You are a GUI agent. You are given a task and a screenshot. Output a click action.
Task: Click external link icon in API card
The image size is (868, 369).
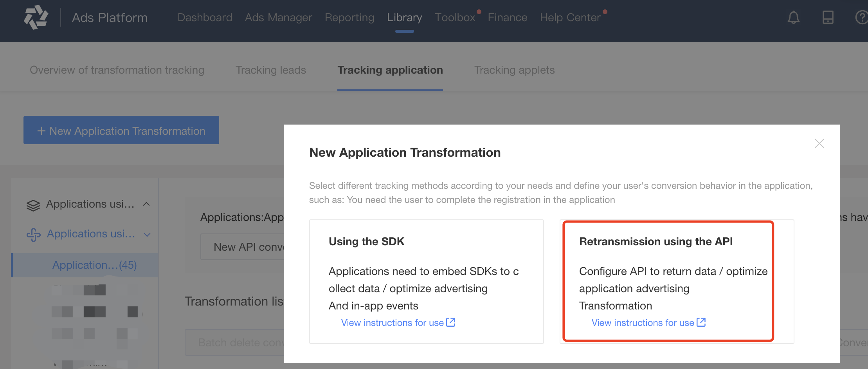[701, 322]
